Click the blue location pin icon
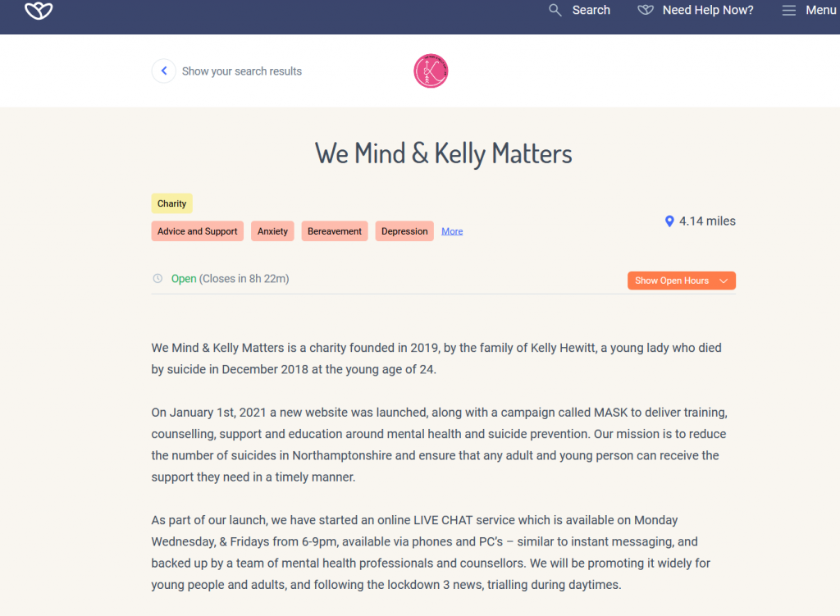This screenshot has height=616, width=840. click(669, 221)
